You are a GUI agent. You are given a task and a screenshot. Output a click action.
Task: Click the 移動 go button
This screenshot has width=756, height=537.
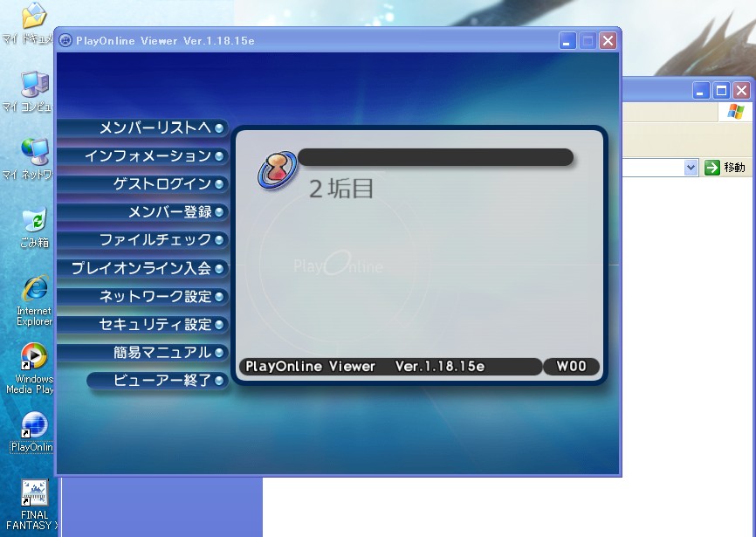[726, 168]
